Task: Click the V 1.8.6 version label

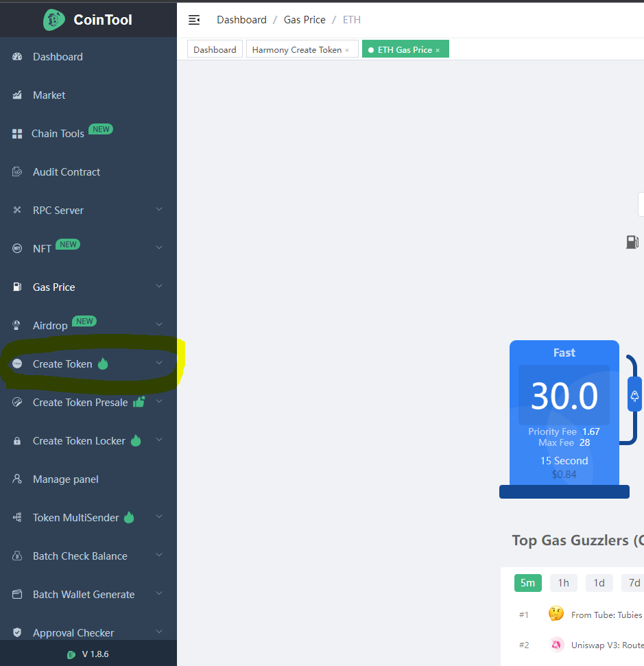Action: pyautogui.click(x=95, y=654)
